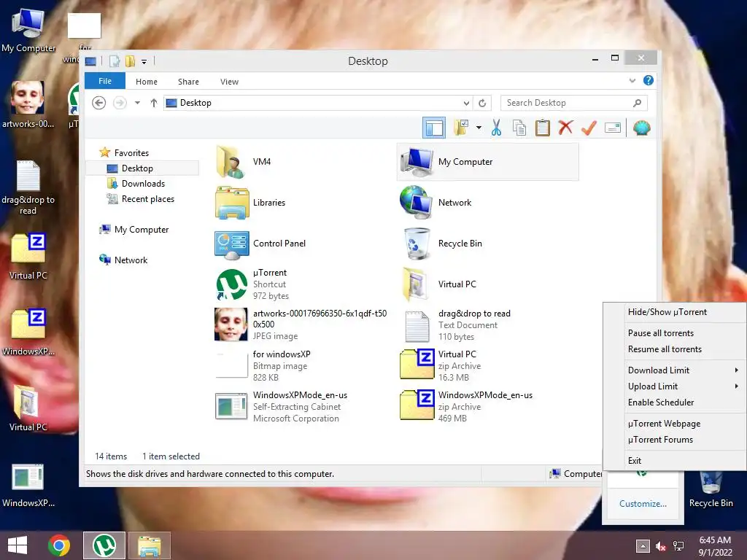Click the File Explorer taskbar button

(x=150, y=545)
